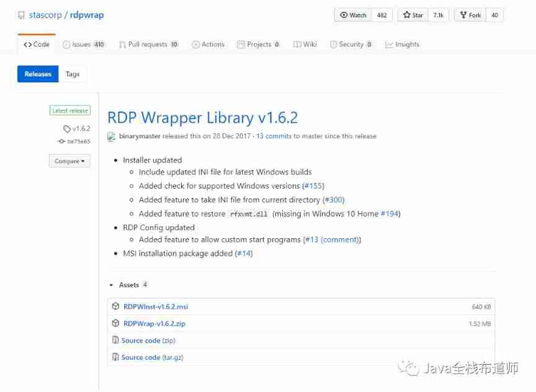Click the Latest release badge
The width and height of the screenshot is (536, 392).
(x=70, y=110)
